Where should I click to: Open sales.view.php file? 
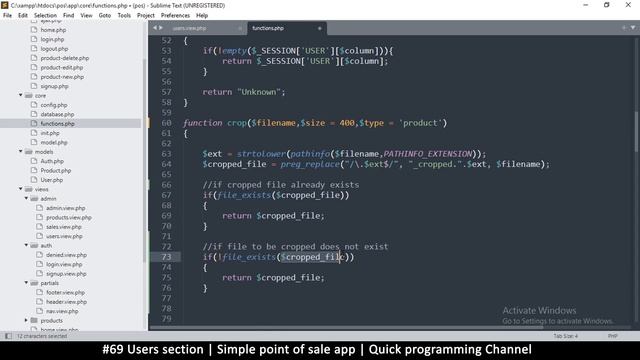[64, 227]
